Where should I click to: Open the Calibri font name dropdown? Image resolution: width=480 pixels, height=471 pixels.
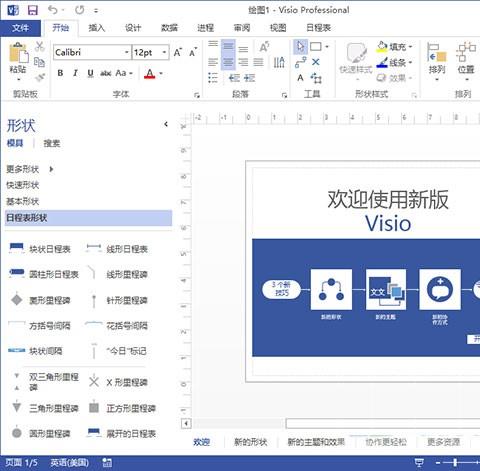point(127,52)
